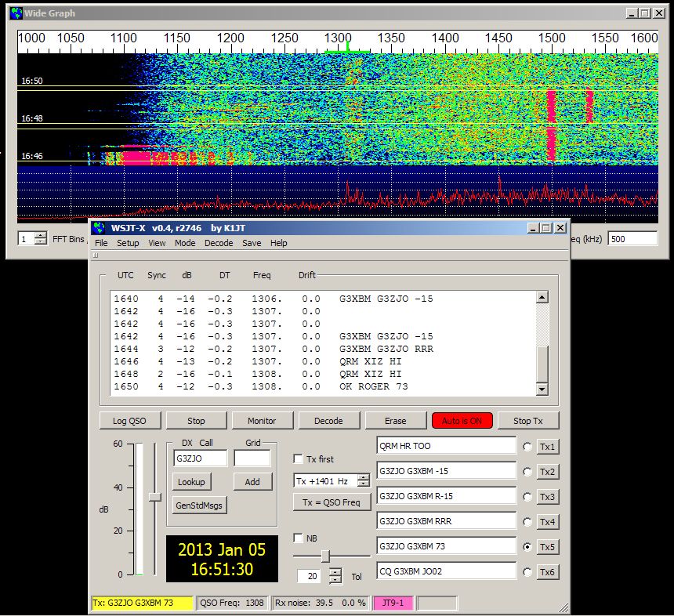674x616 pixels.
Task: Click the WSJT-X title bar application icon
Action: (99, 227)
